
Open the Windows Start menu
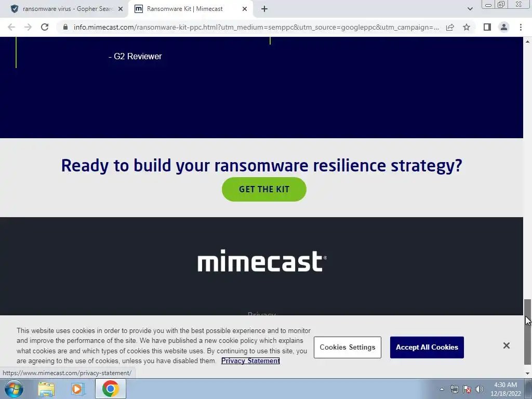(x=14, y=389)
